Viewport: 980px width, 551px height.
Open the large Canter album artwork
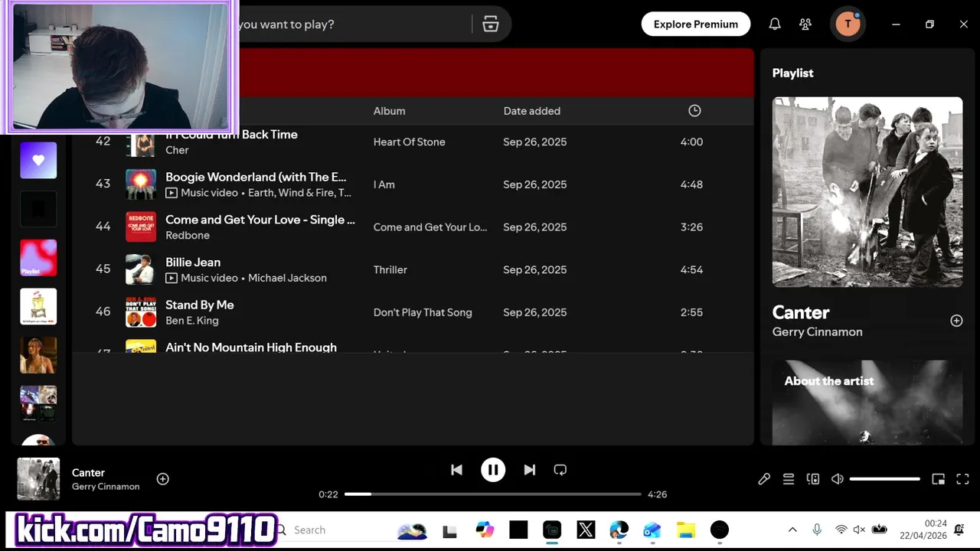tap(867, 192)
